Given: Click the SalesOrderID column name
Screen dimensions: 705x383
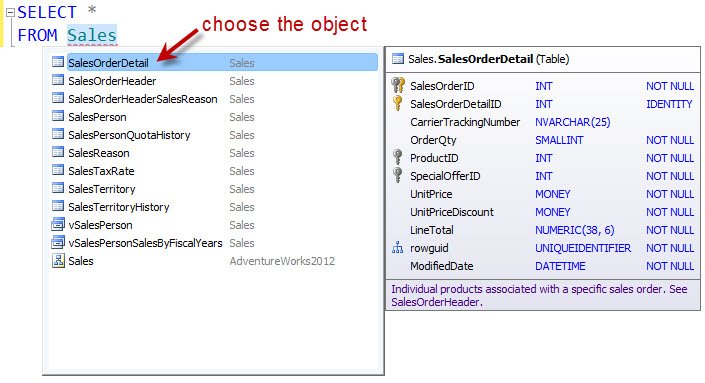Looking at the screenshot, I should 442,86.
